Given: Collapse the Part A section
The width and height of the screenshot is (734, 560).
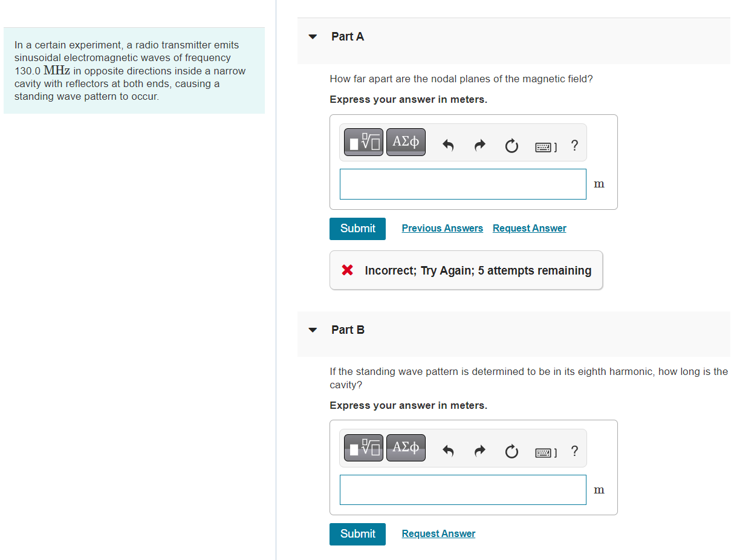Looking at the screenshot, I should pos(313,37).
